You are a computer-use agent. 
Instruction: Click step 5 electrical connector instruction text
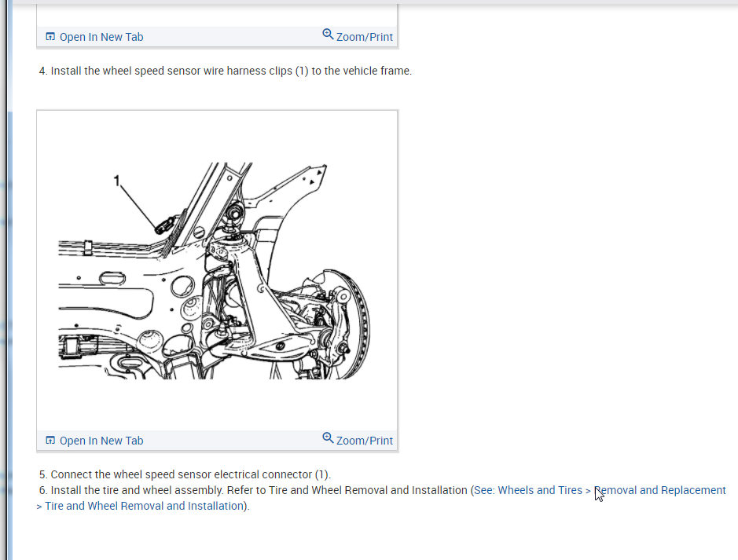coord(185,474)
